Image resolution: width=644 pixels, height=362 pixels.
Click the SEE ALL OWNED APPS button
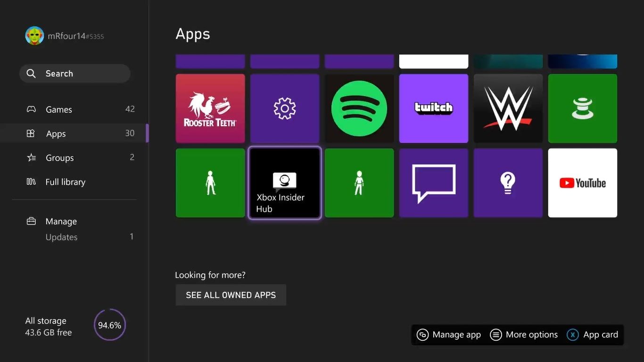coord(231,295)
